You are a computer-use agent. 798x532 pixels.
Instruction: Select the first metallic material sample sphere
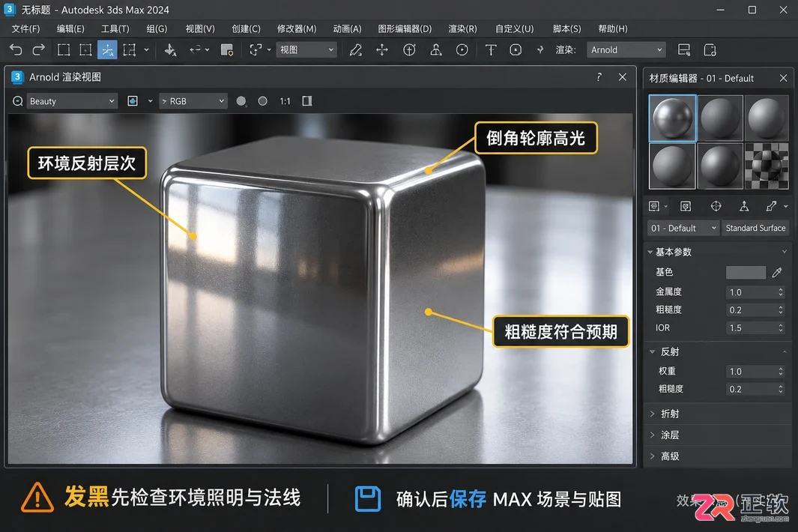click(672, 118)
